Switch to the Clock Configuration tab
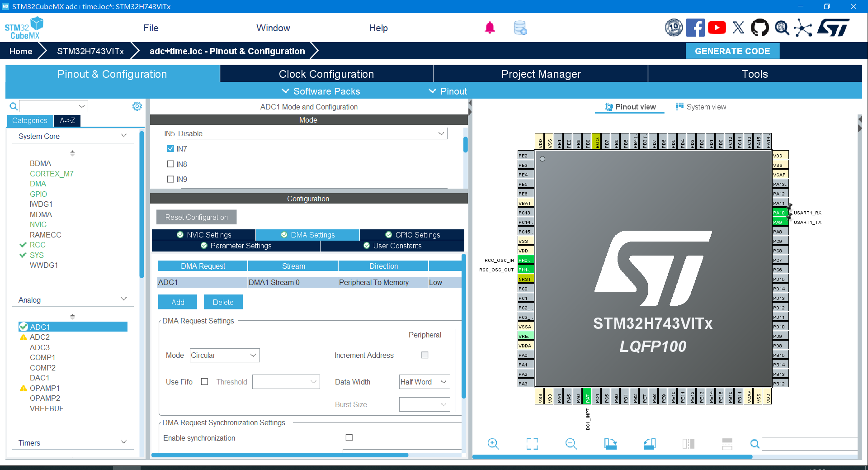868x470 pixels. (326, 74)
